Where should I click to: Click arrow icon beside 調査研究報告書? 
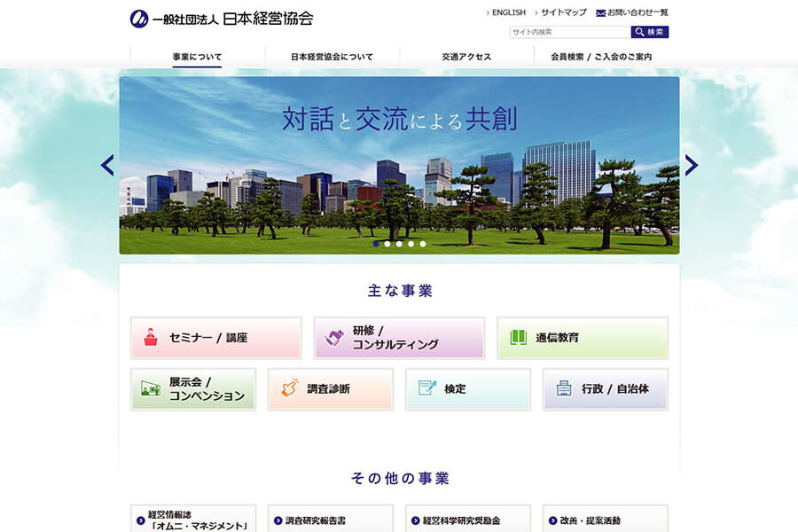coord(278,520)
